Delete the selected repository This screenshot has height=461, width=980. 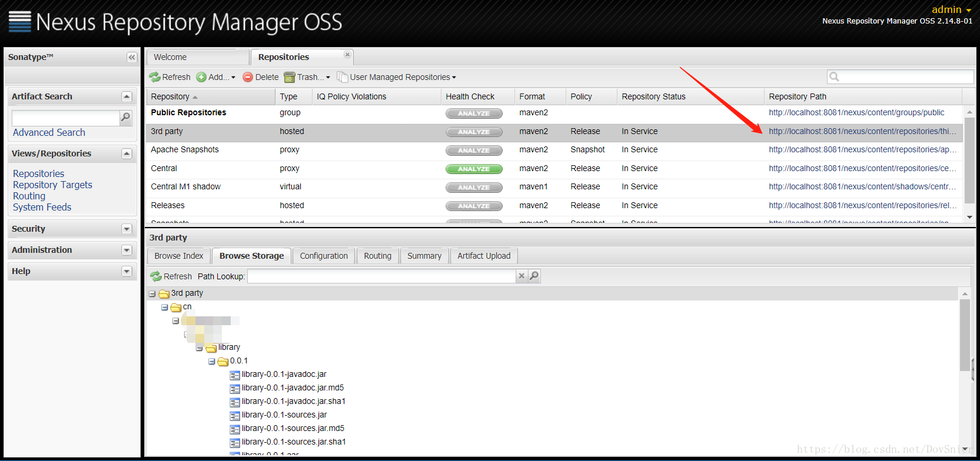click(261, 77)
